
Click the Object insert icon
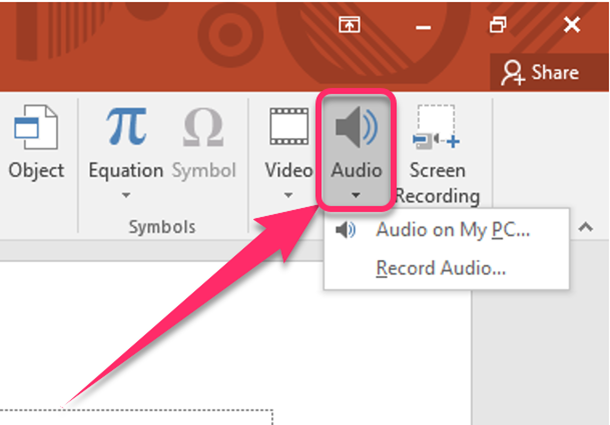pyautogui.click(x=36, y=127)
